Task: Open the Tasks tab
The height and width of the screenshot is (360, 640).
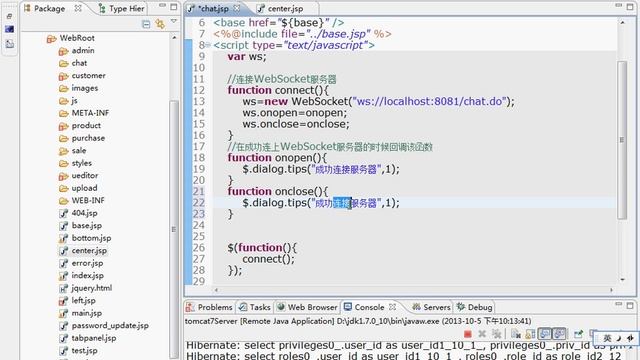Action: (x=255, y=307)
